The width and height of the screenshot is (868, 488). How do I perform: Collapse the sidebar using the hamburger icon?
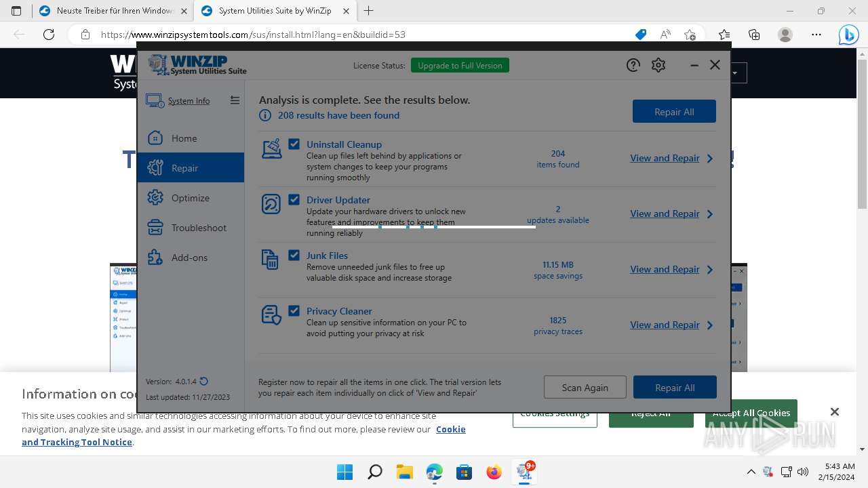pos(235,100)
